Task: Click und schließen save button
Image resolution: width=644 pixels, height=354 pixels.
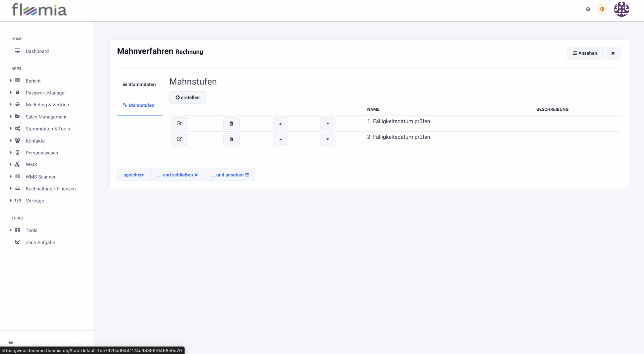Action: pyautogui.click(x=177, y=175)
